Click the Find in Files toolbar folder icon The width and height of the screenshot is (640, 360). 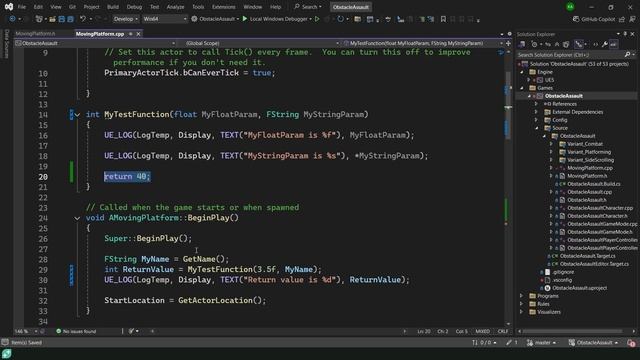click(357, 19)
